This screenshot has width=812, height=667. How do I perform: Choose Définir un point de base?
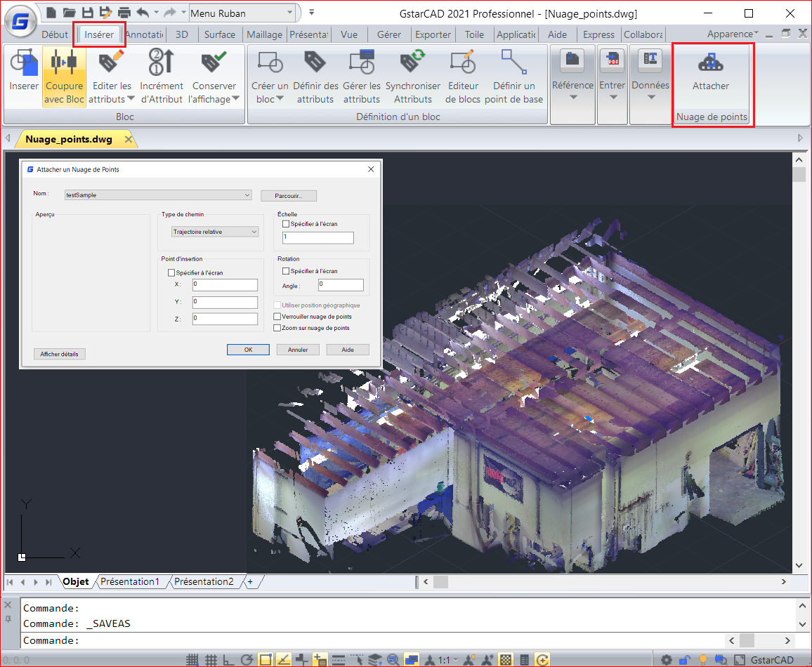point(513,76)
